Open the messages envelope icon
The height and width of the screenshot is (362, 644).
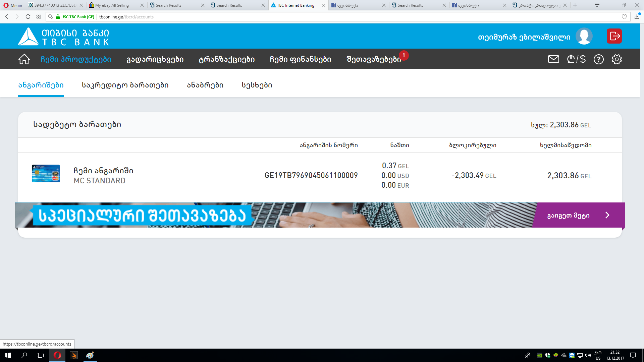553,59
